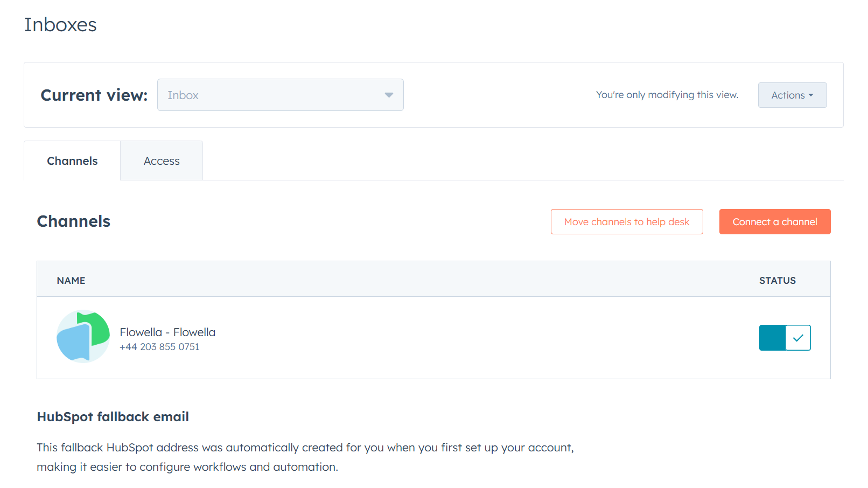
Task: Open the Current view Inbox dropdown
Action: [280, 95]
